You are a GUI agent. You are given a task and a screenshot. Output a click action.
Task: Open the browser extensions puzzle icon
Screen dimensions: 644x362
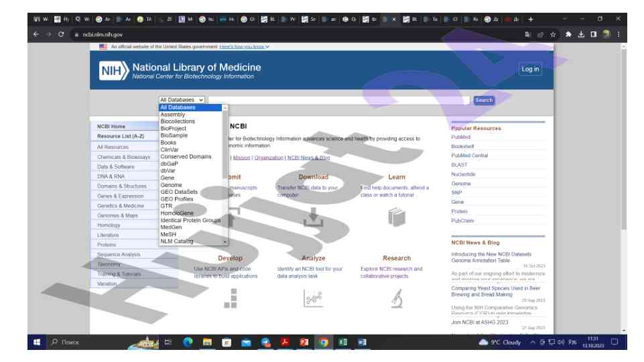tap(568, 34)
